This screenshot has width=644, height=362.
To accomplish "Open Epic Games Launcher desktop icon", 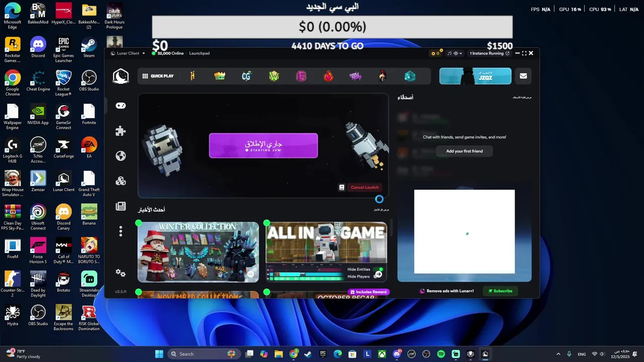I will tap(63, 50).
